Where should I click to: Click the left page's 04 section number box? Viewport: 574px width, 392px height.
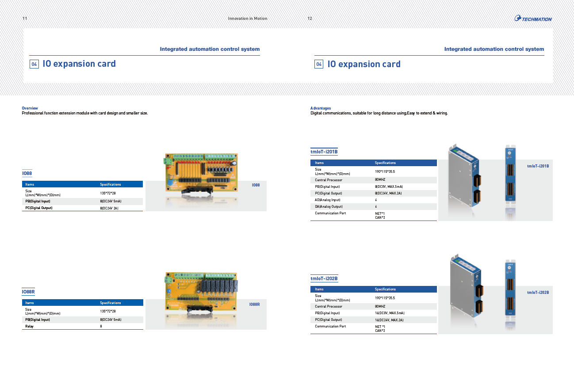(x=34, y=64)
